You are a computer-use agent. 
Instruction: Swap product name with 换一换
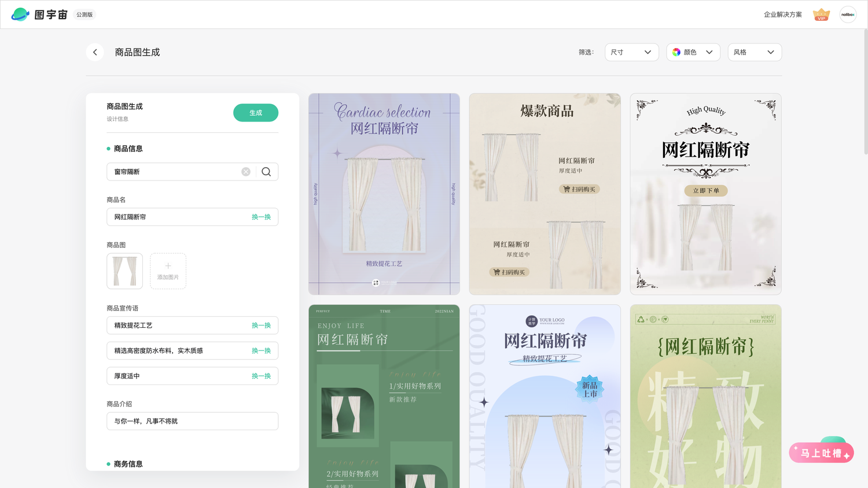click(261, 217)
